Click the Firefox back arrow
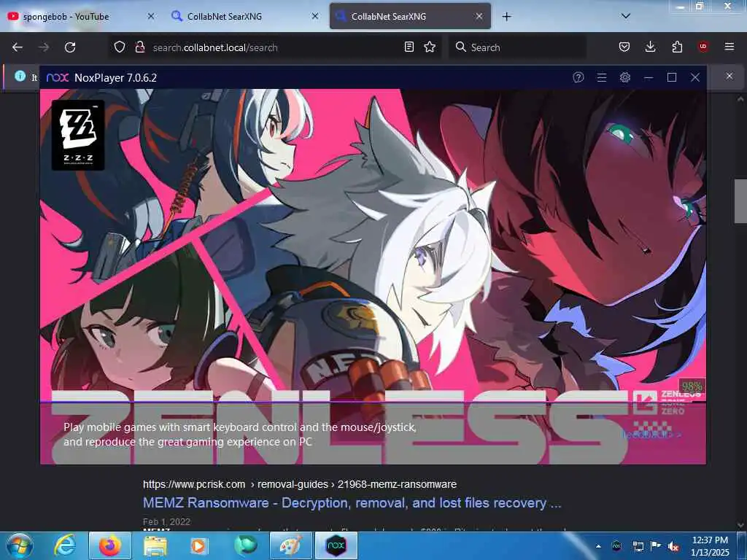 click(x=18, y=47)
